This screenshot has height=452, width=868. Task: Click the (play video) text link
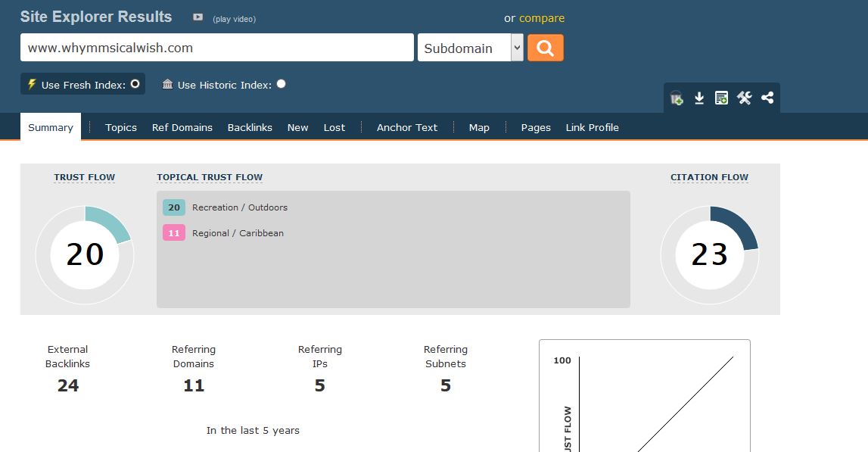coord(234,19)
